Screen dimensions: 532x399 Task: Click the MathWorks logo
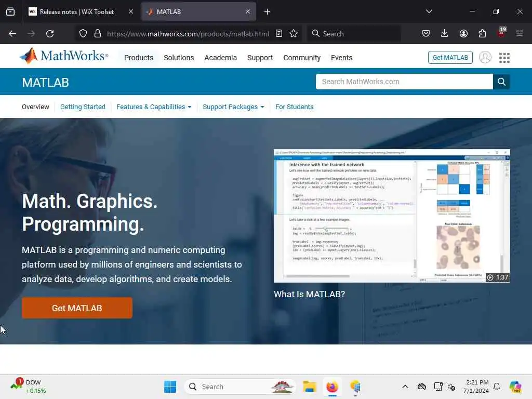pyautogui.click(x=64, y=56)
